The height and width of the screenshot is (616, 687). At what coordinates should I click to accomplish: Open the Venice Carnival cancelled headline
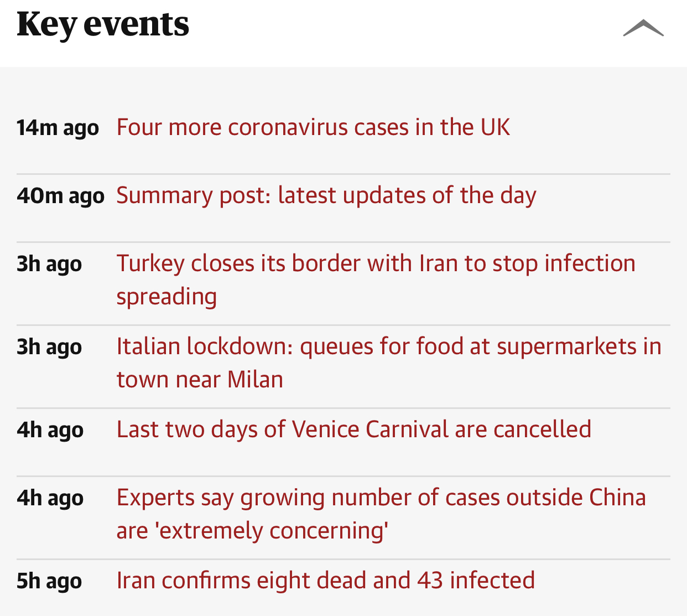[x=353, y=429]
